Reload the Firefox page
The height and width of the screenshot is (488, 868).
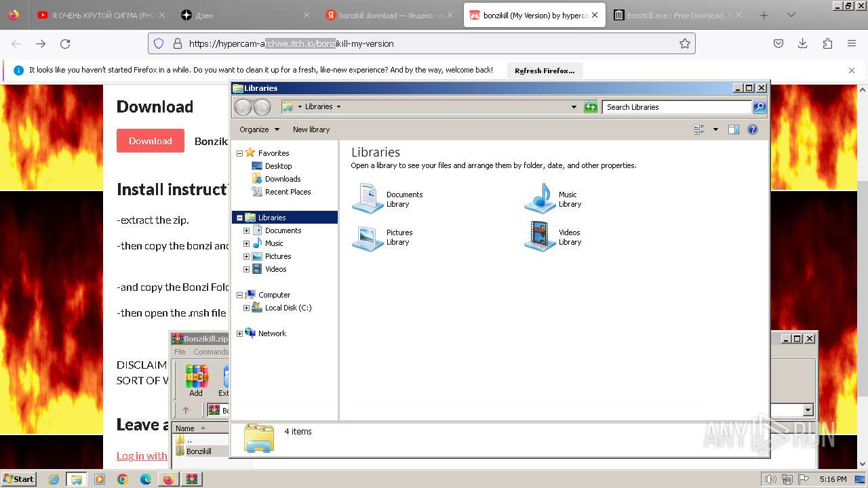tap(65, 43)
